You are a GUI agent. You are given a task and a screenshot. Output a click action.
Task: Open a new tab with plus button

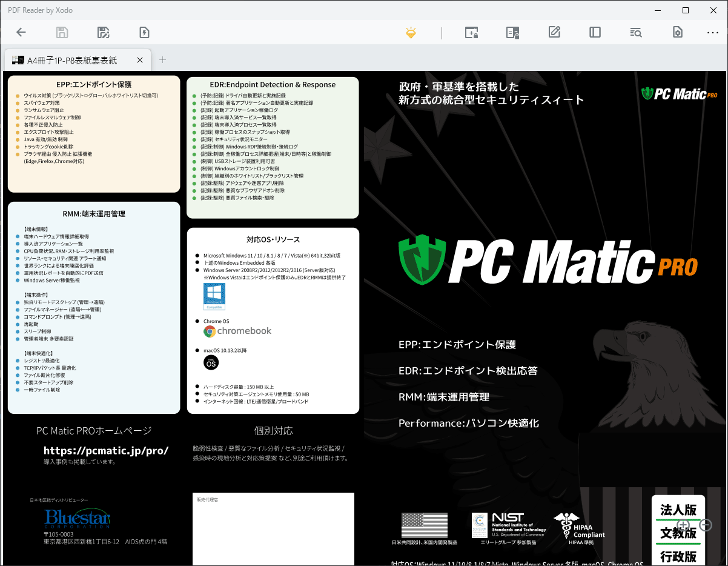(x=162, y=59)
